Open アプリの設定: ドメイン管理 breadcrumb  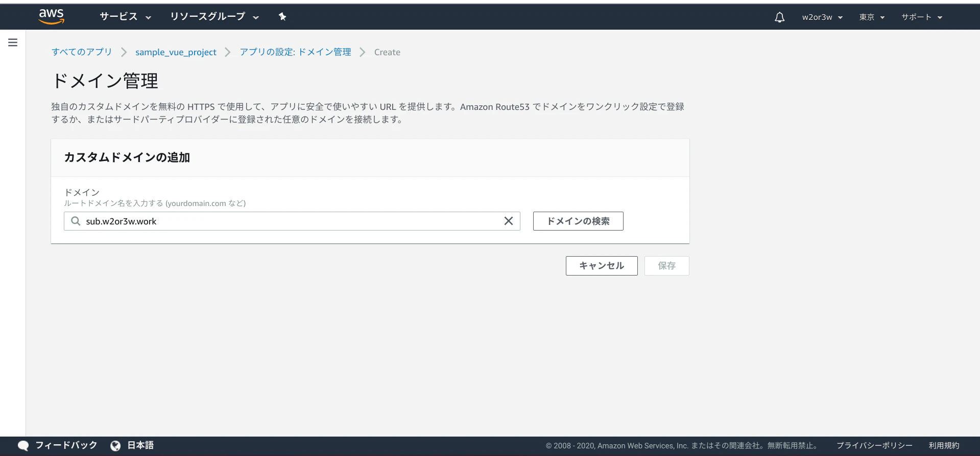click(x=295, y=52)
